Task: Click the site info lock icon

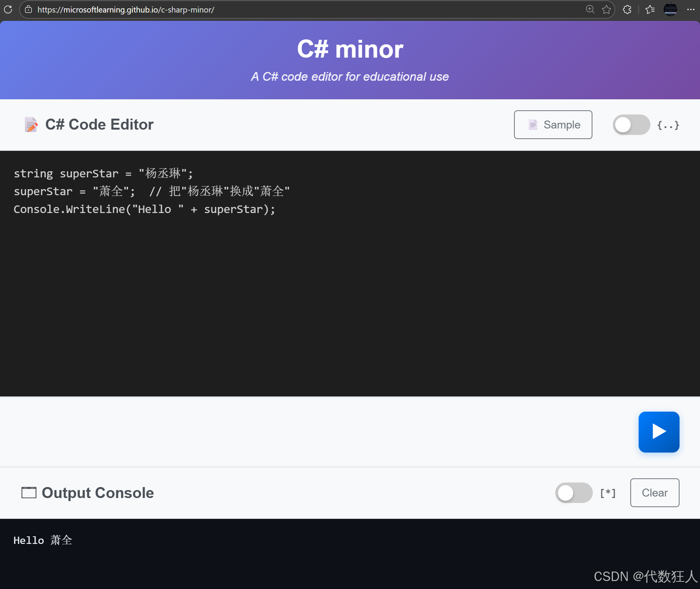Action: [28, 9]
